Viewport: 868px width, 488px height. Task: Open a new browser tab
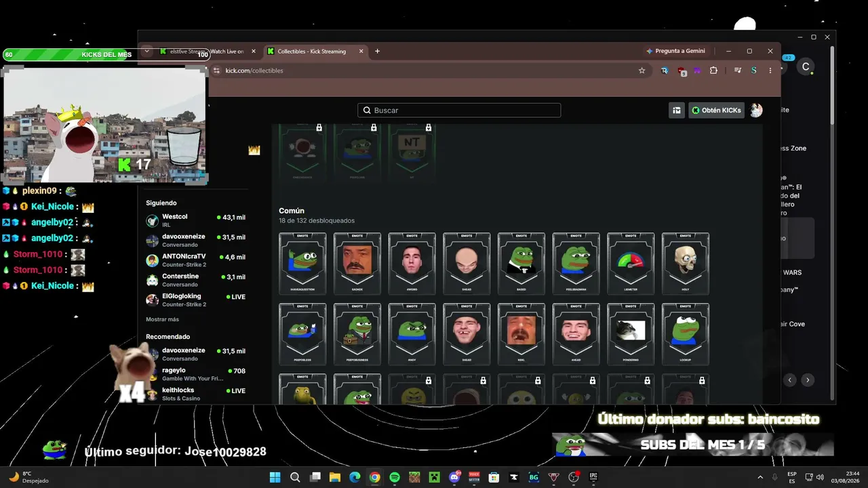tap(378, 52)
